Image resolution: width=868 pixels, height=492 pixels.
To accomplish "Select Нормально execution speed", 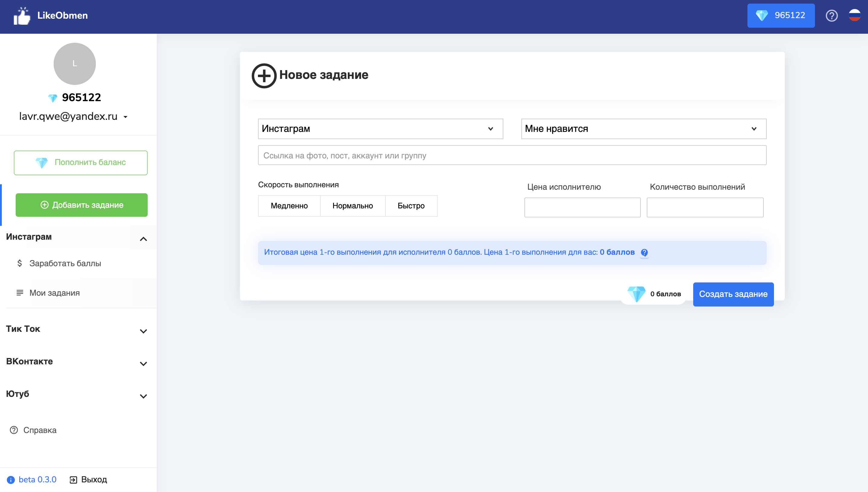I will click(352, 206).
